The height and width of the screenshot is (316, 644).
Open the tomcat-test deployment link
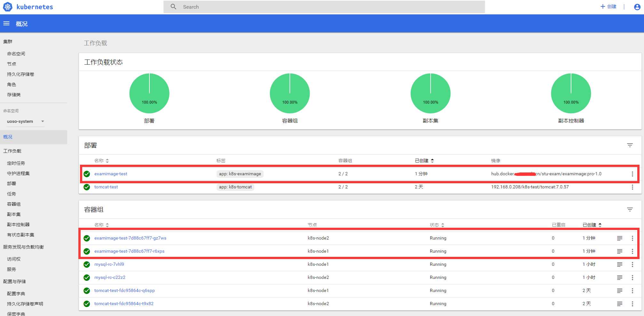(x=106, y=187)
